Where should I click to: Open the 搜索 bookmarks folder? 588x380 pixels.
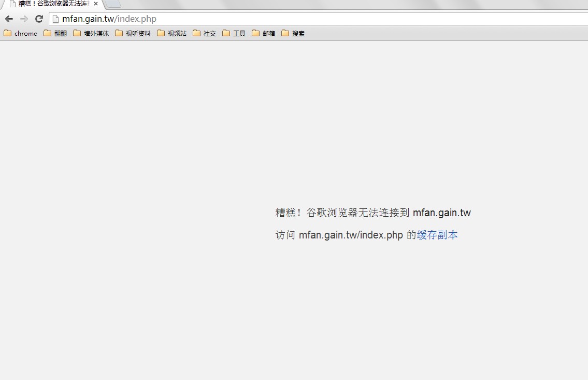point(293,33)
